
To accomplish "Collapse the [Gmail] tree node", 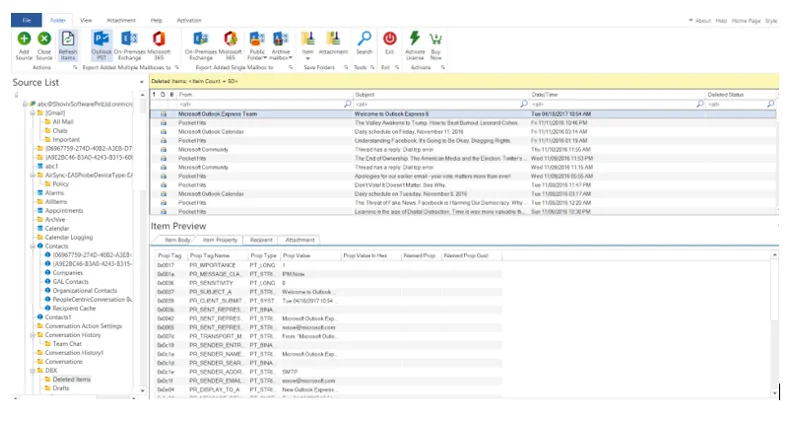I will click(x=32, y=113).
